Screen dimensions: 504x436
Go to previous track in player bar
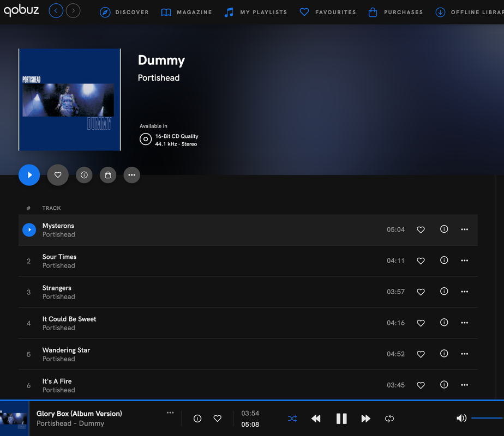pos(316,419)
